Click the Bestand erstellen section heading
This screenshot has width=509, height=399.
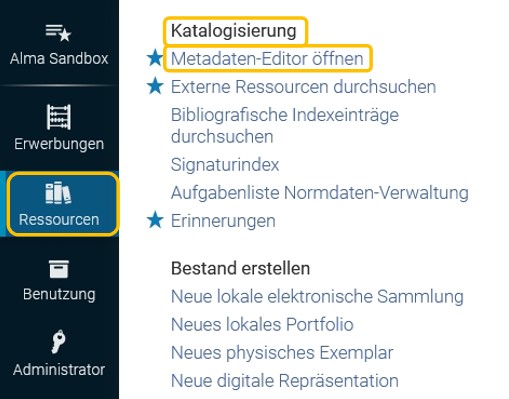[240, 268]
